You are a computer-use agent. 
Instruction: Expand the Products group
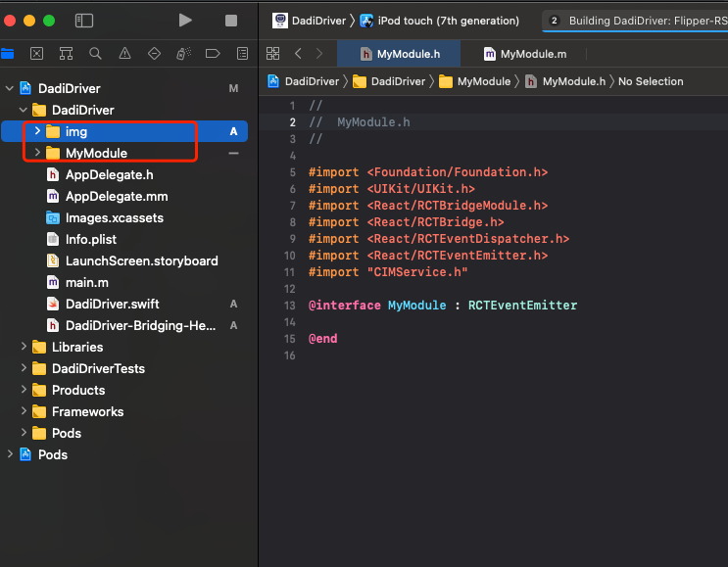click(x=24, y=390)
